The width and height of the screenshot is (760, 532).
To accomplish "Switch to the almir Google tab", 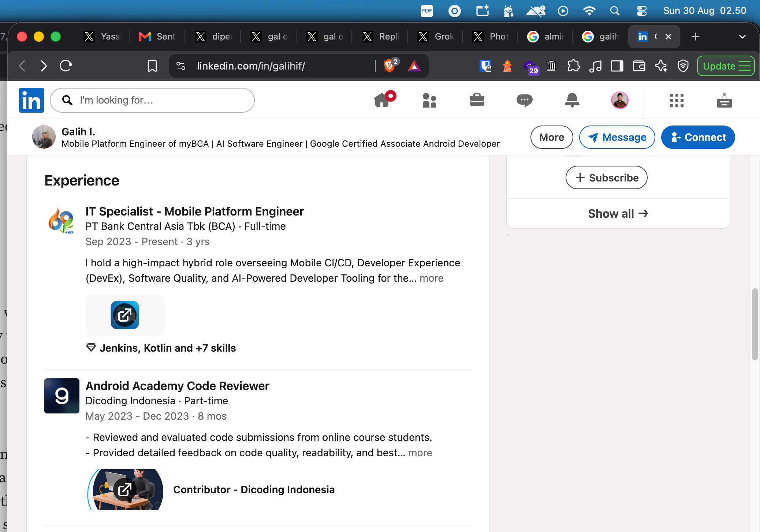I will point(545,37).
